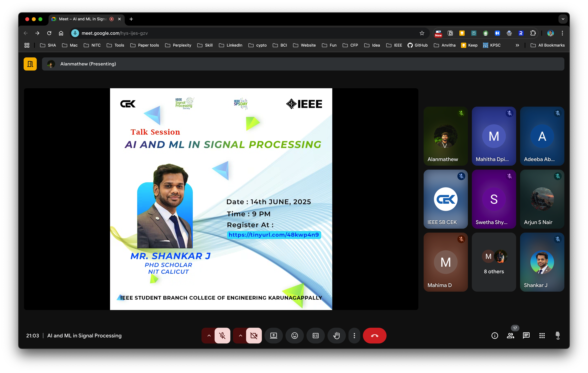The image size is (588, 373).
Task: Open the Chrome profile avatar
Action: point(550,33)
